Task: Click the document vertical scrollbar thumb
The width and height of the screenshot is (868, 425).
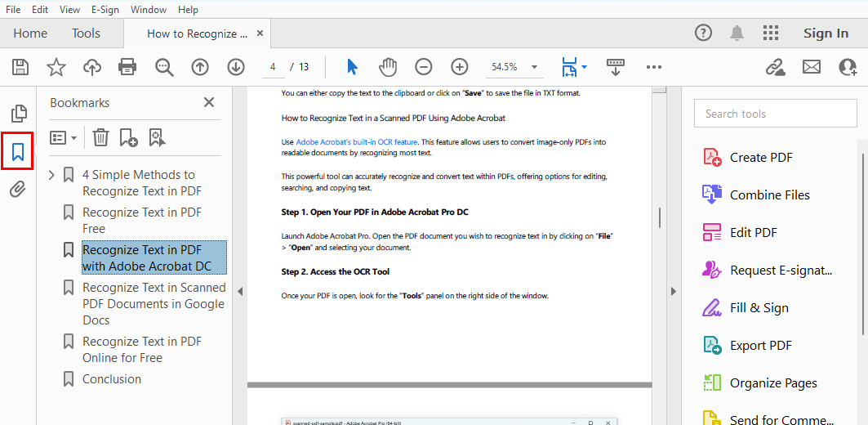Action: 659,217
